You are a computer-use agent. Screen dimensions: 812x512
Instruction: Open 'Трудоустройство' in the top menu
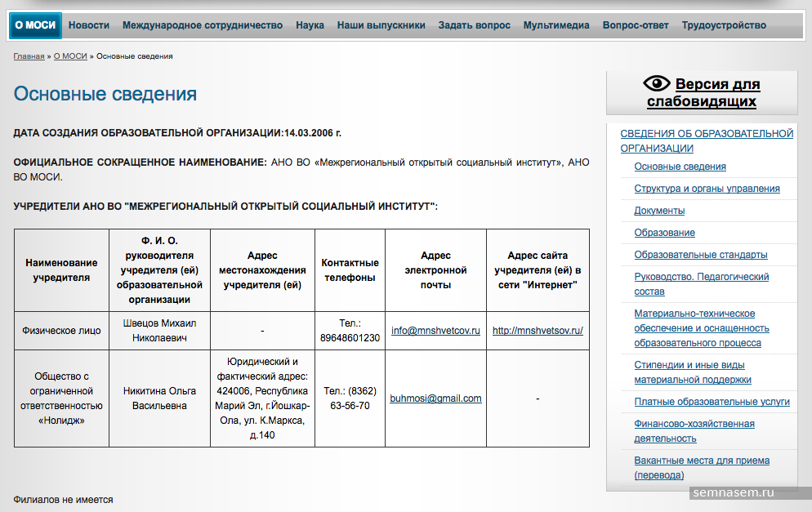coord(724,25)
